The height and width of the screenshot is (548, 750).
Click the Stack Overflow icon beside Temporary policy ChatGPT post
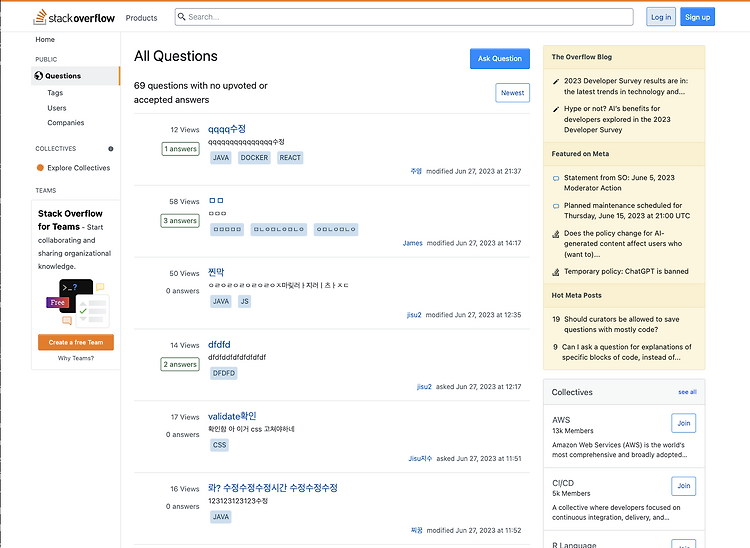coord(556,272)
